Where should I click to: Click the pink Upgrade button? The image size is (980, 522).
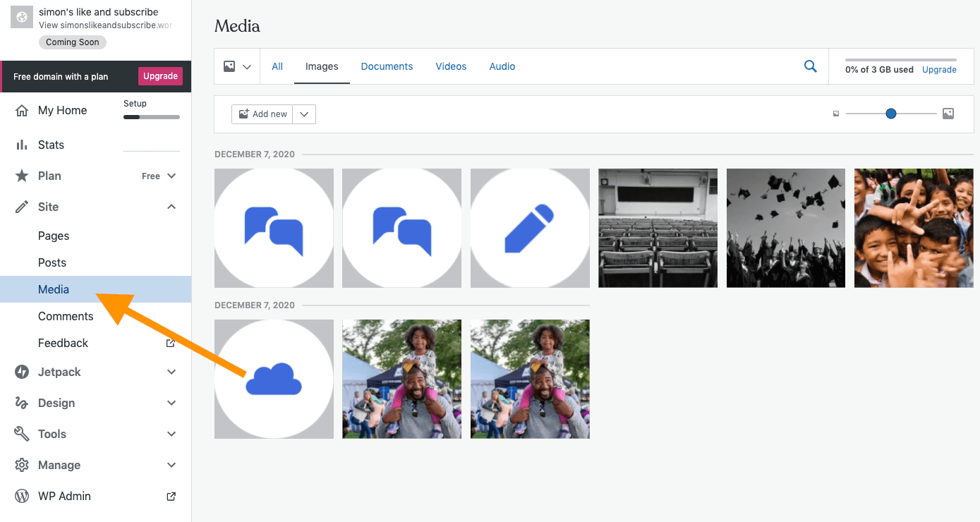(x=160, y=76)
